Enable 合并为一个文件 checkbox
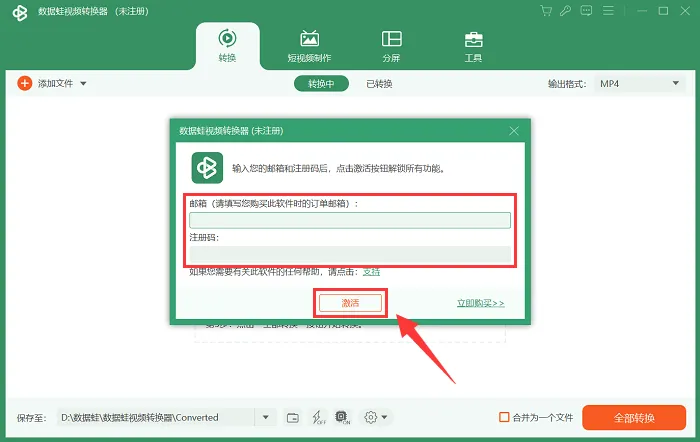 point(504,417)
